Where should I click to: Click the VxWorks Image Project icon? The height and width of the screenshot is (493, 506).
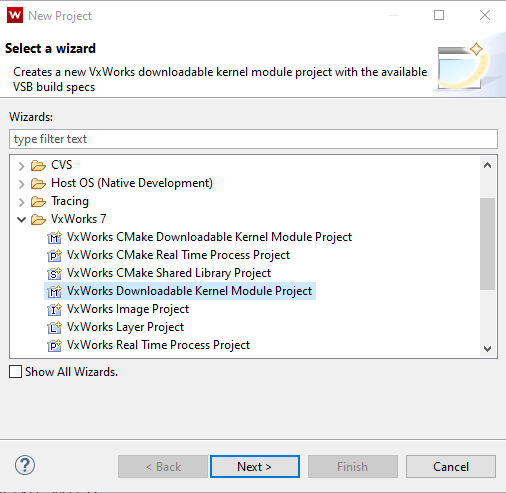click(x=54, y=309)
